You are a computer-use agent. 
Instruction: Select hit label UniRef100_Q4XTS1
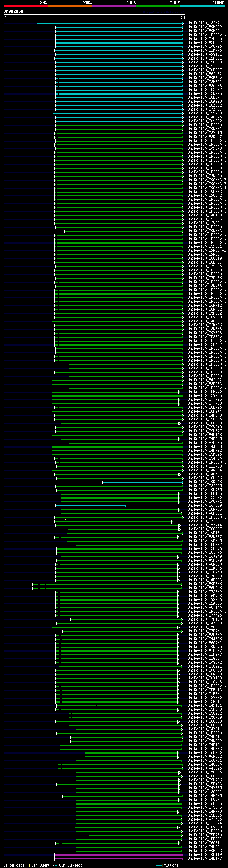pyautogui.click(x=204, y=705)
